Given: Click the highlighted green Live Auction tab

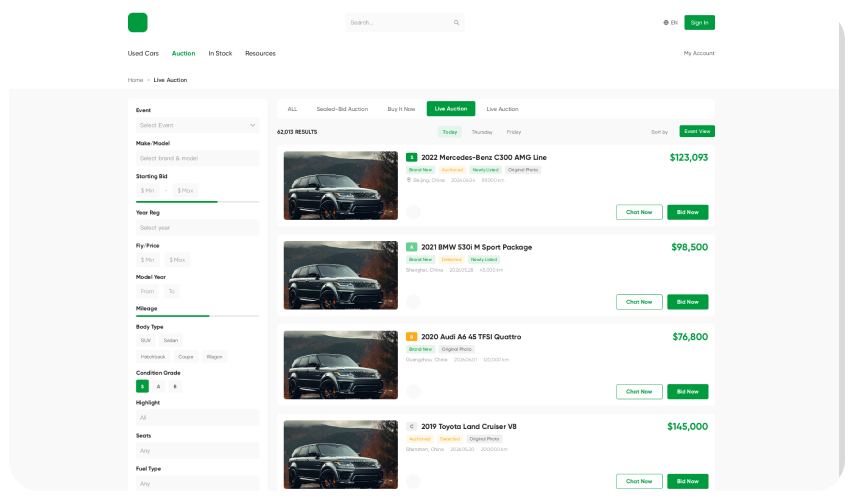Looking at the screenshot, I should coord(451,109).
